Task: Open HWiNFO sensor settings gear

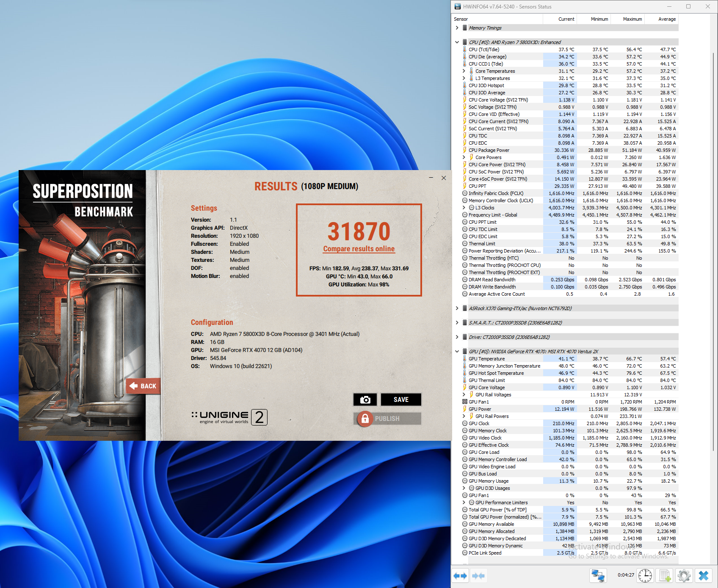Action: click(x=684, y=575)
